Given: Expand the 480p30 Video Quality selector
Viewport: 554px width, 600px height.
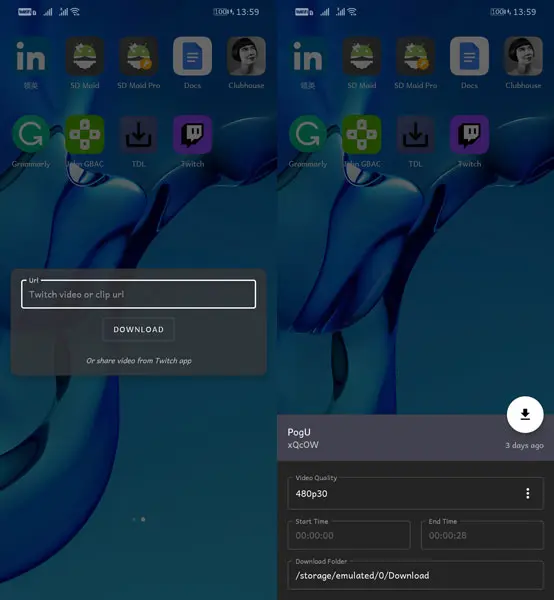Looking at the screenshot, I should (x=416, y=493).
